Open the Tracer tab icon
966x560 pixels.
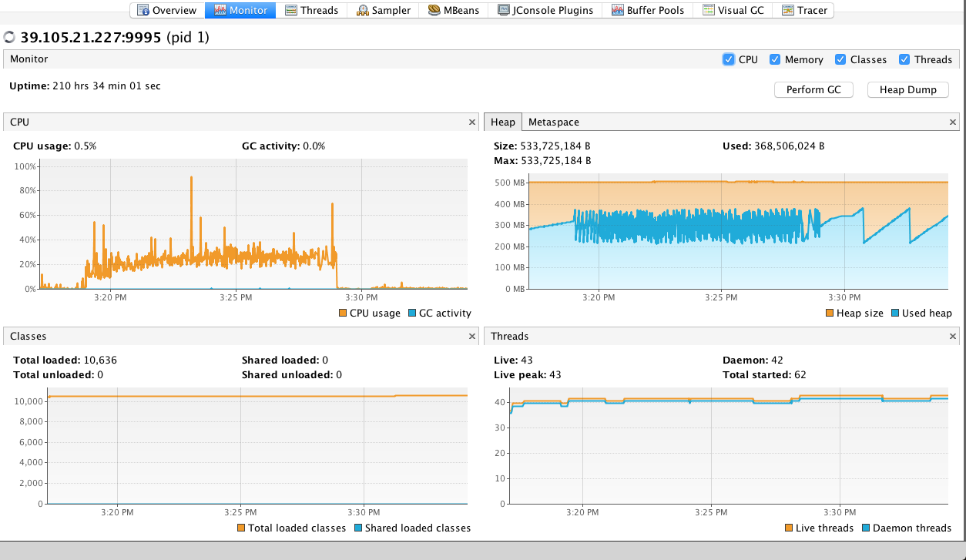click(788, 11)
